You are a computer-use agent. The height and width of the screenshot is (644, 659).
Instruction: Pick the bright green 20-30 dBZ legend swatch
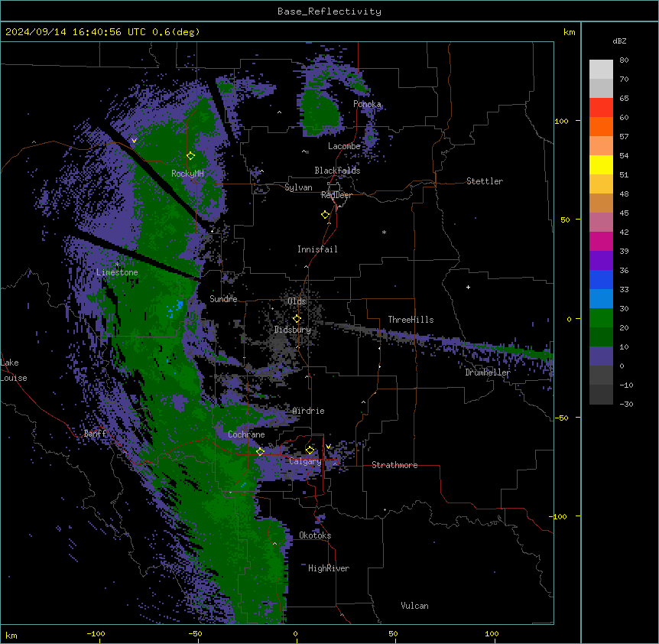pyautogui.click(x=601, y=318)
